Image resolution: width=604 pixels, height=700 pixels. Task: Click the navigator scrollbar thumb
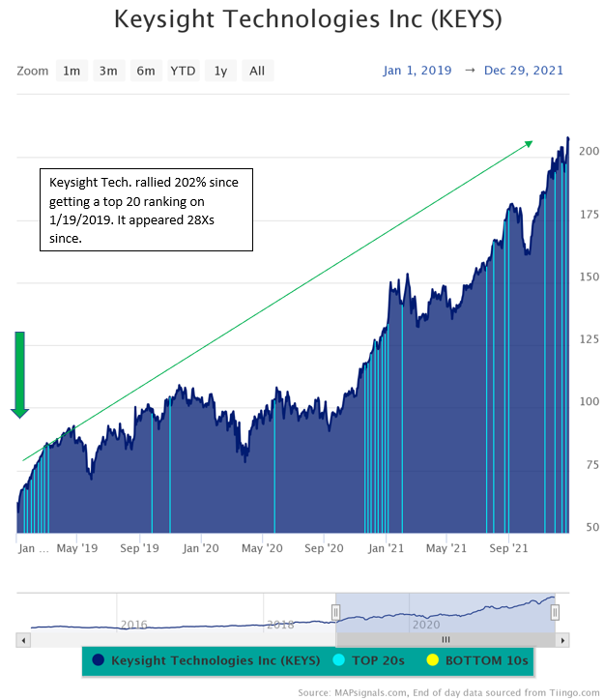pos(446,640)
